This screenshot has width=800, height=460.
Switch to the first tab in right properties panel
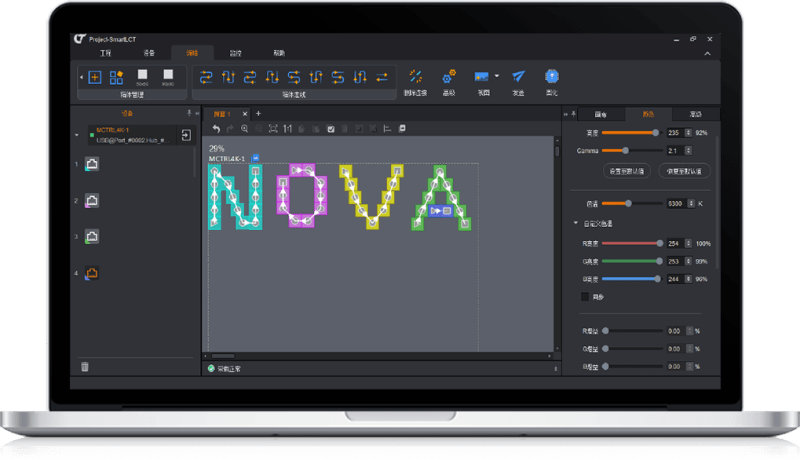(x=601, y=114)
